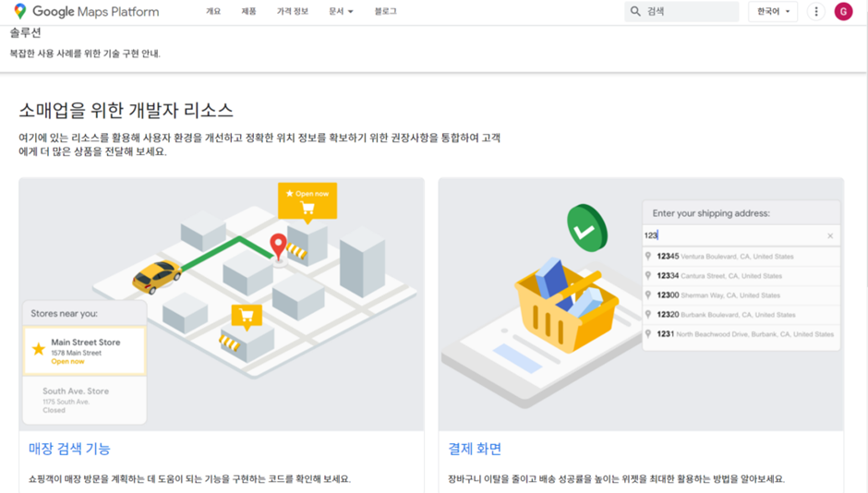Click the yellow taxi car icon
This screenshot has height=493, width=868.
(x=157, y=276)
